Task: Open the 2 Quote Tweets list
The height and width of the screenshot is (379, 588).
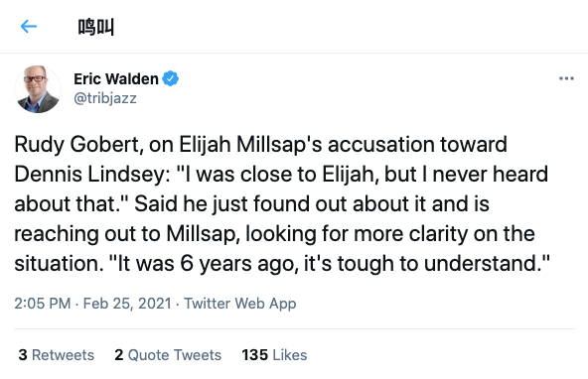Action: (168, 354)
